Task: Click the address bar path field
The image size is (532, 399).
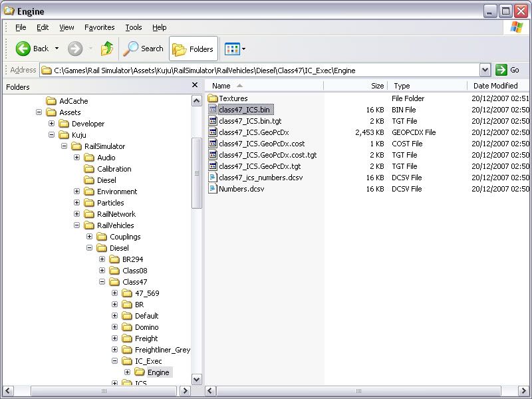Action: (x=259, y=70)
